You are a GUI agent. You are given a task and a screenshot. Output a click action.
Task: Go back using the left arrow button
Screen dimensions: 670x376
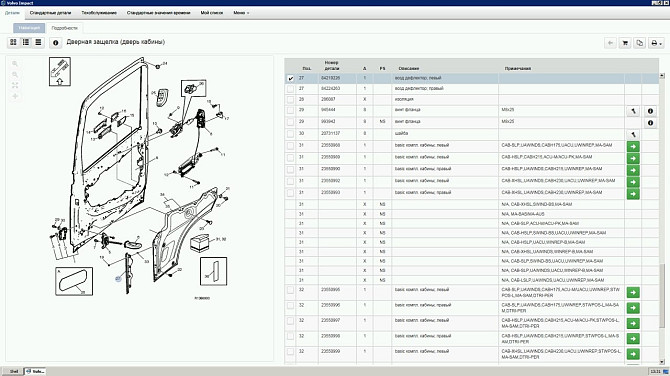[x=610, y=43]
